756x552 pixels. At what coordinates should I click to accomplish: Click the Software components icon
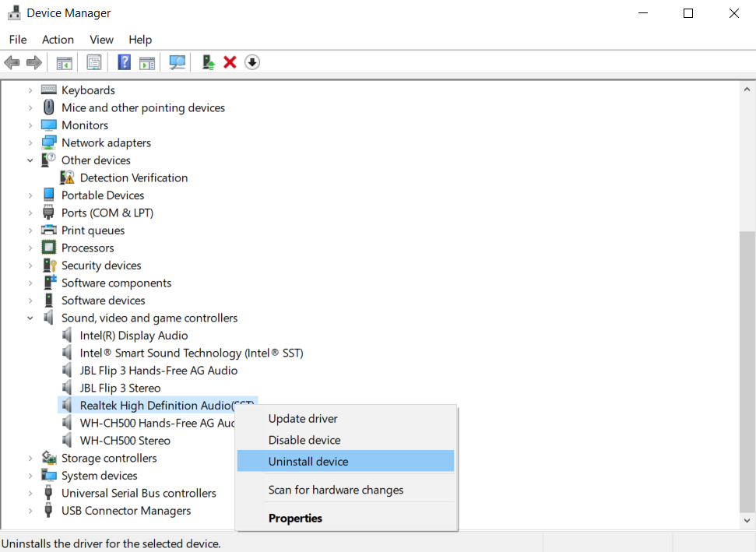tap(49, 283)
